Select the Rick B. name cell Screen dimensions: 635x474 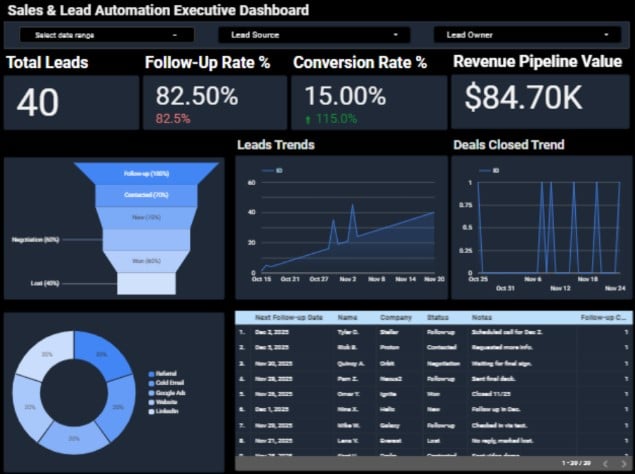tap(346, 348)
